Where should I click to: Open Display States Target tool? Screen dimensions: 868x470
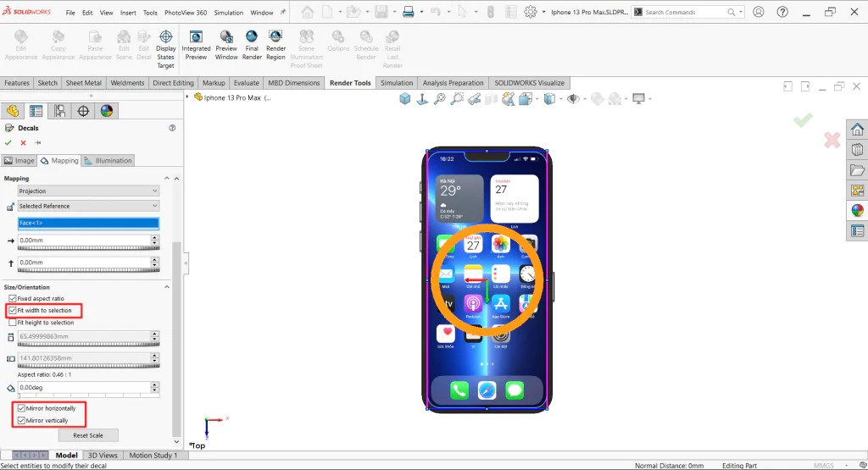[165, 49]
